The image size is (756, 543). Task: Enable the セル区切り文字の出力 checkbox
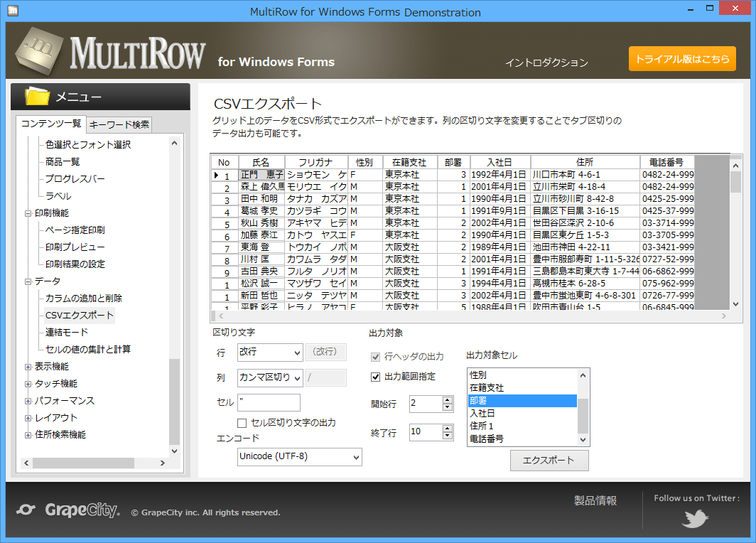click(243, 423)
